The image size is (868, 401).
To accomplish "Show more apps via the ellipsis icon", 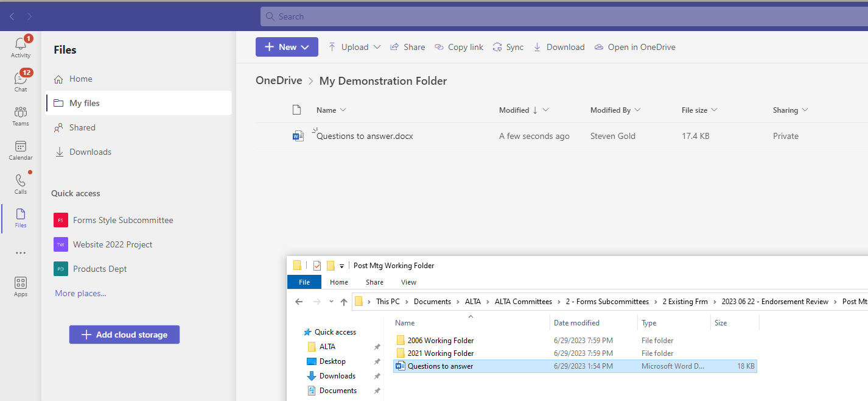I will coord(21,253).
